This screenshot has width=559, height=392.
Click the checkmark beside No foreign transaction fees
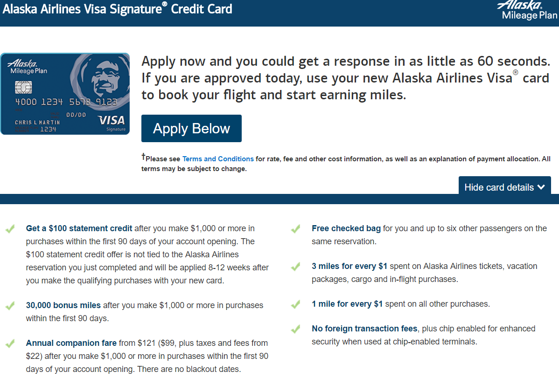296,329
